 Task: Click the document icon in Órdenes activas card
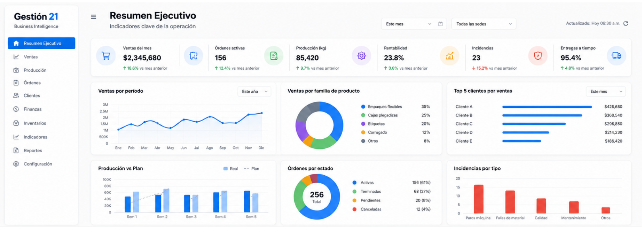274,56
